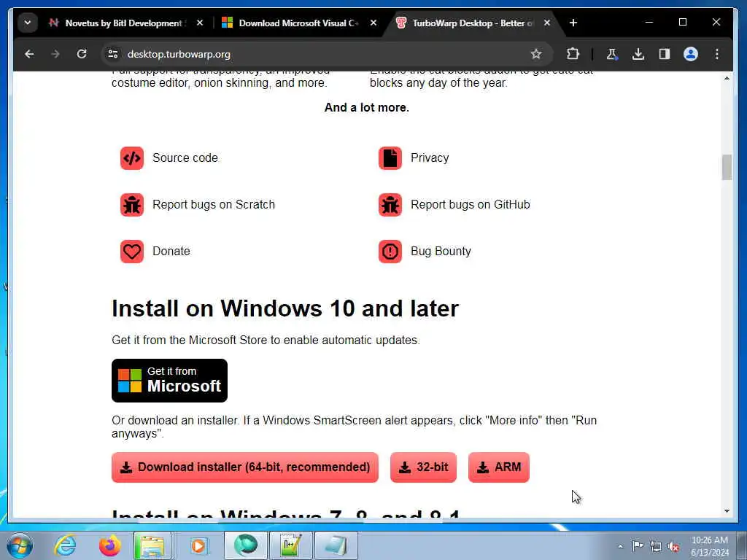The width and height of the screenshot is (747, 560).
Task: Open the Chrome extensions puzzle icon
Action: (x=573, y=54)
